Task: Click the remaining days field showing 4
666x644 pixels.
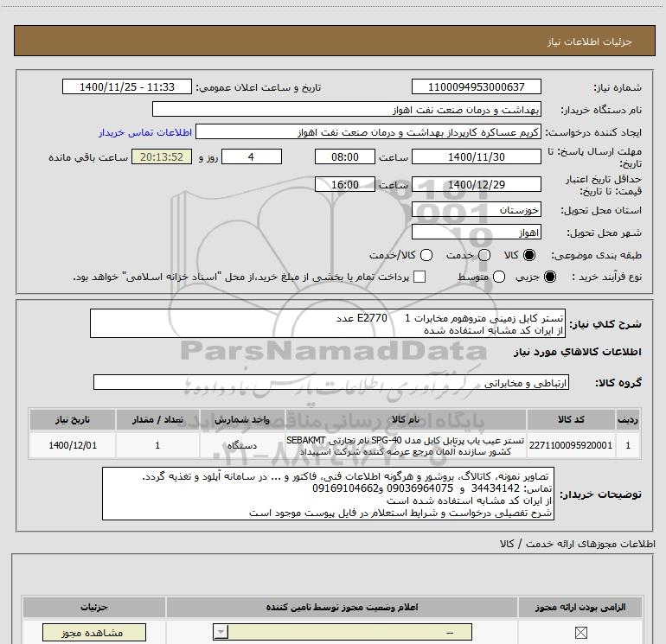Action: [x=252, y=156]
